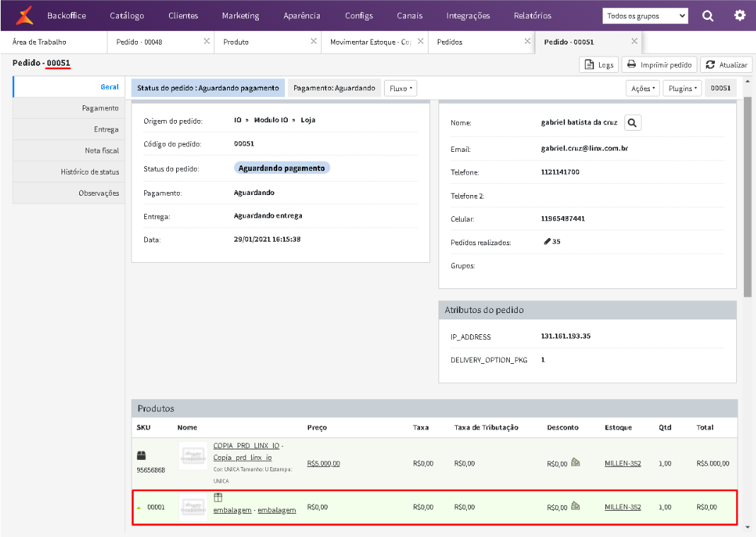
Task: Open the MILLEN-352 stock link in first row
Action: 622,464
